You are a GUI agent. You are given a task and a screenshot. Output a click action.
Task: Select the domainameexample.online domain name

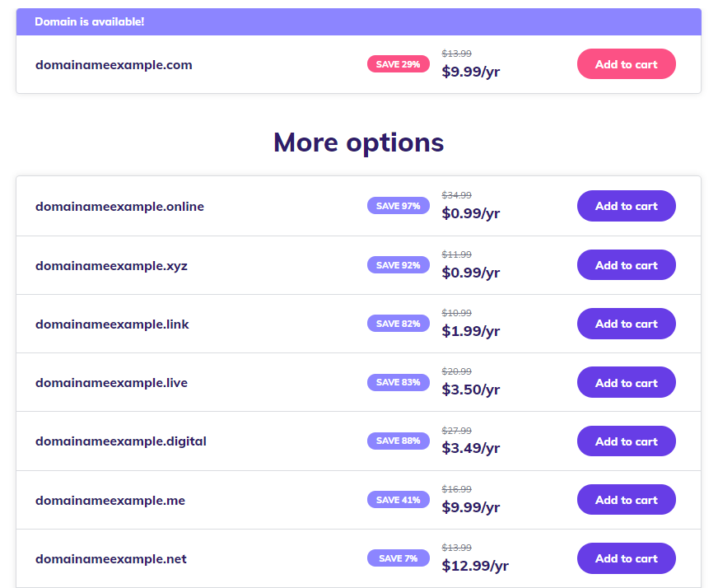pos(119,207)
